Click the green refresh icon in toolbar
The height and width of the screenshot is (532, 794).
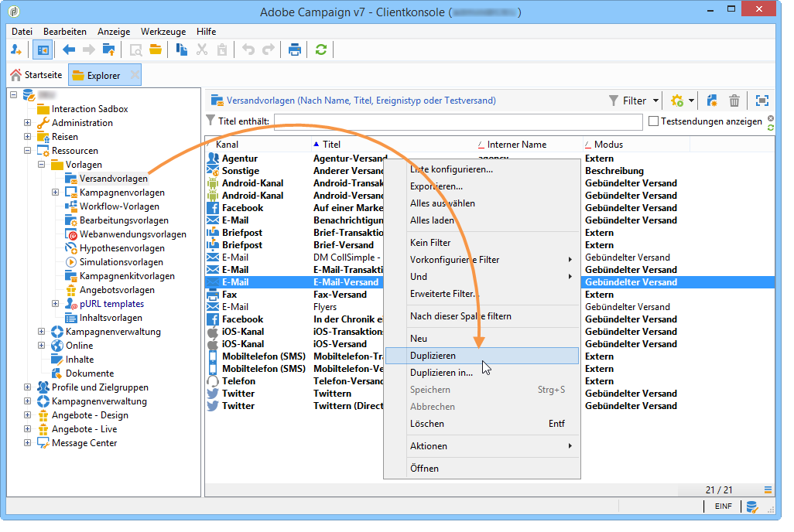(x=321, y=50)
